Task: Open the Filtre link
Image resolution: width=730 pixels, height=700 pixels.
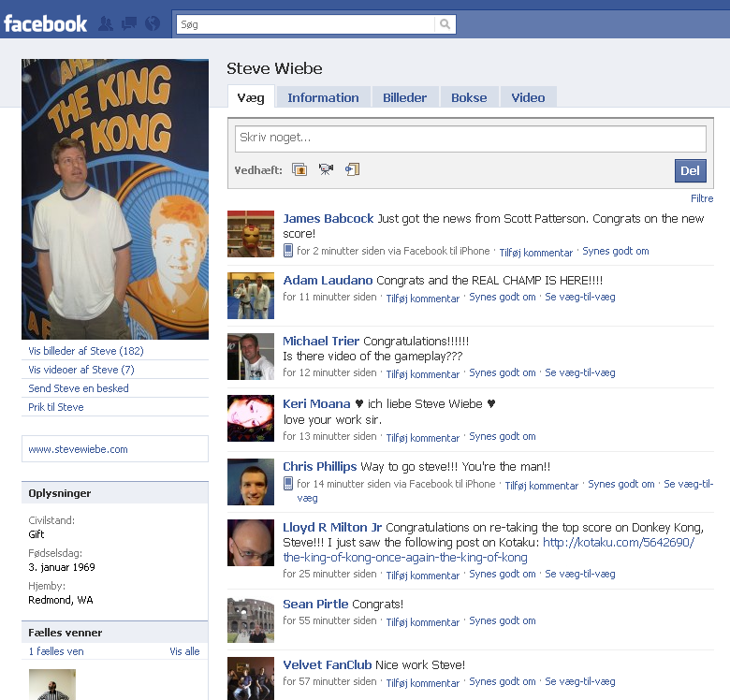Action: [x=702, y=198]
